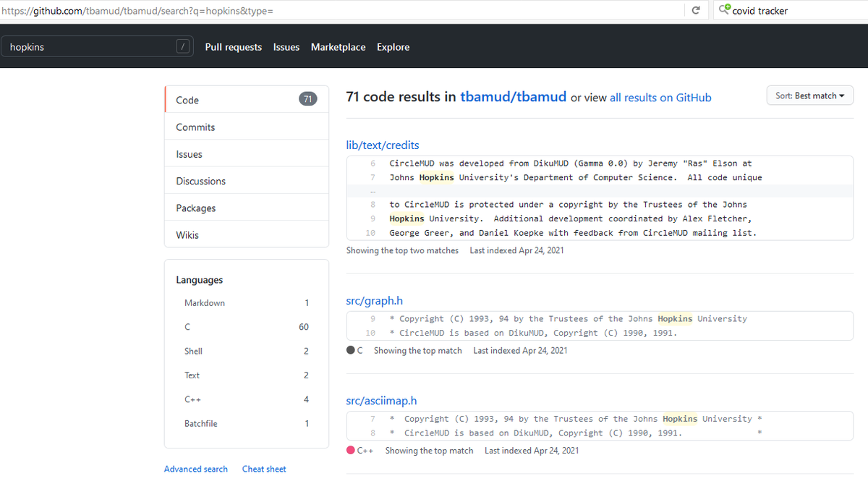Select the Commits results filter
Image resolution: width=868 pixels, height=489 pixels.
pyautogui.click(x=247, y=127)
